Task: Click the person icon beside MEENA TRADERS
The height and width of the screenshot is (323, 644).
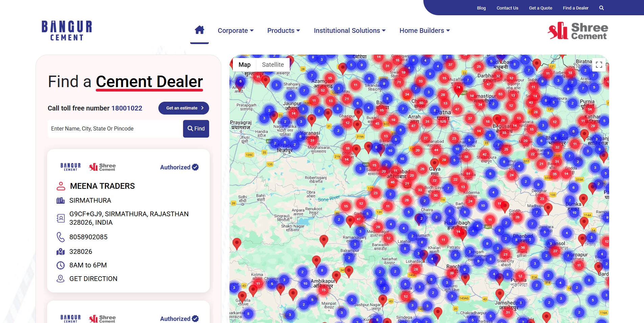Action: click(x=61, y=186)
